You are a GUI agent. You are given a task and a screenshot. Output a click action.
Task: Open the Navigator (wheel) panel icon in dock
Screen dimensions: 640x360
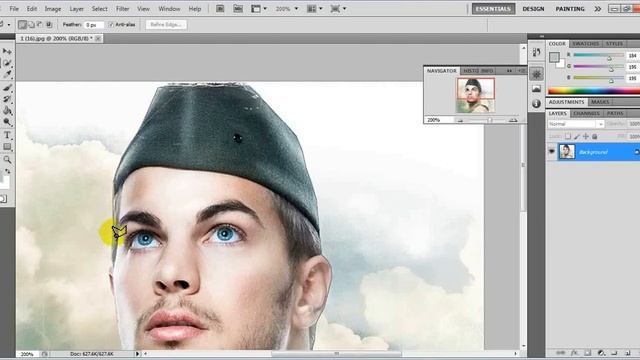tap(536, 74)
